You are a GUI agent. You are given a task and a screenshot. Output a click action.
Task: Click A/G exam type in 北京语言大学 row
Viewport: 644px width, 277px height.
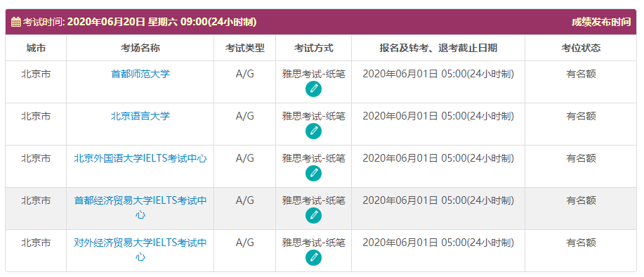[x=245, y=116]
